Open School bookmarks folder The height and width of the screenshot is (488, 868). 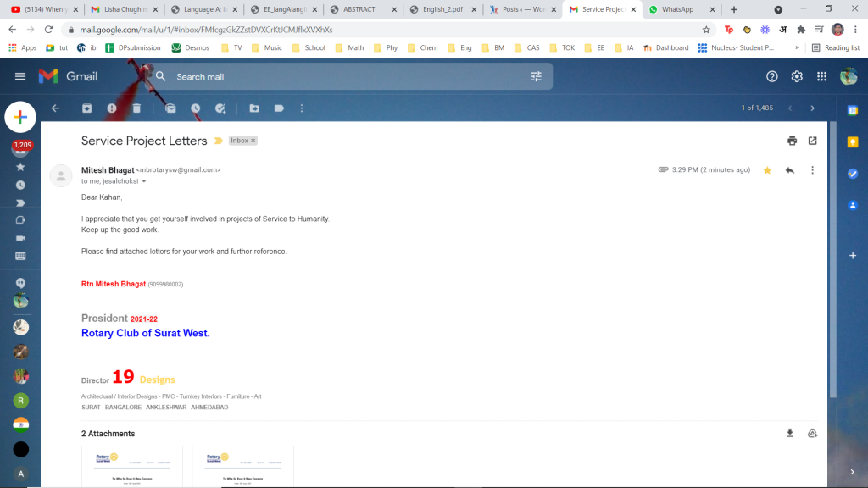(x=309, y=48)
